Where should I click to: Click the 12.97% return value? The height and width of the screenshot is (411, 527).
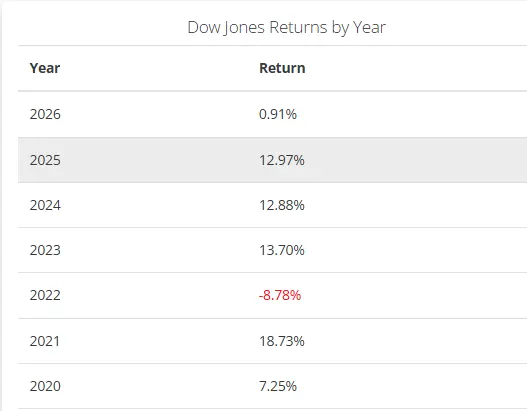click(x=282, y=160)
